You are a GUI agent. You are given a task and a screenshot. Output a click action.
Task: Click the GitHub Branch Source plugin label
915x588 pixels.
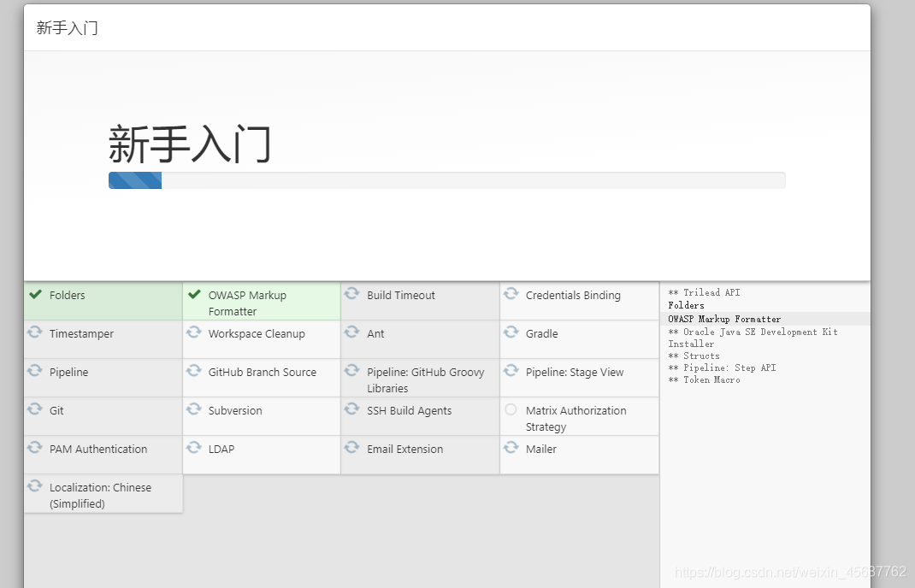pyautogui.click(x=262, y=373)
